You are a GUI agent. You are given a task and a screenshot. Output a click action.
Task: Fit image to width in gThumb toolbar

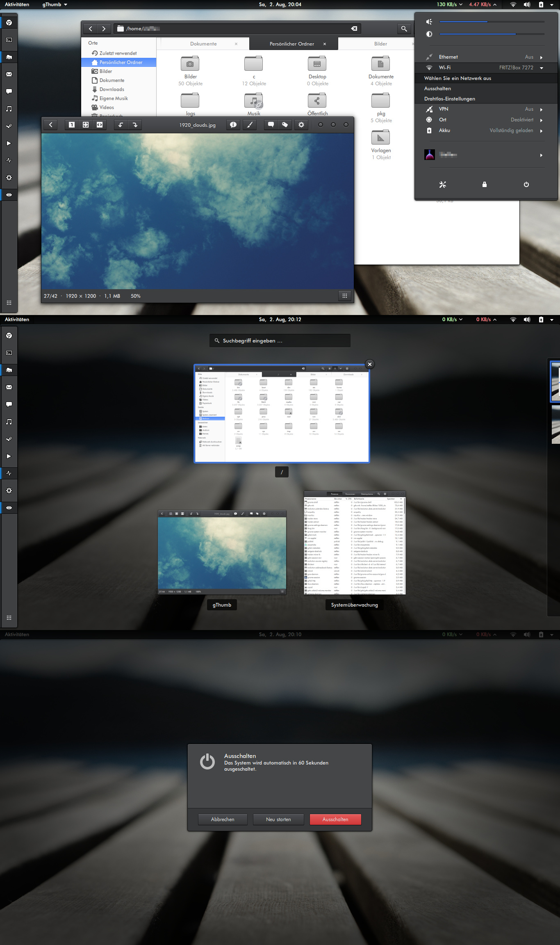100,125
